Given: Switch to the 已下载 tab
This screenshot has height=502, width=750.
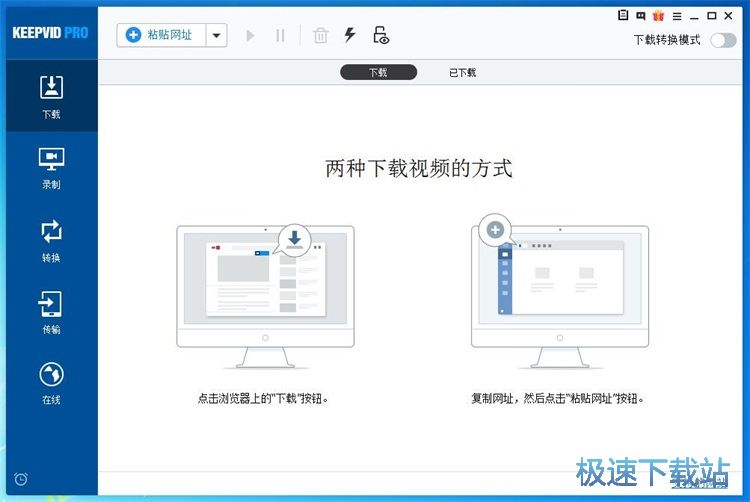Looking at the screenshot, I should pyautogui.click(x=462, y=73).
